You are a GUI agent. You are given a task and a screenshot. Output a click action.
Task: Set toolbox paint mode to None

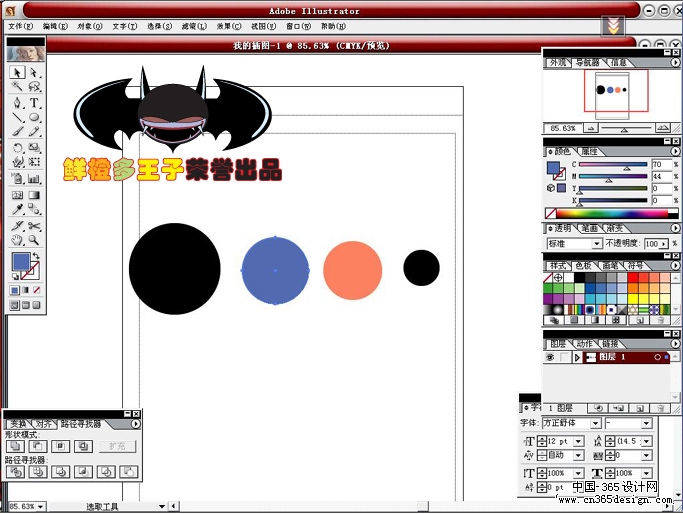[x=37, y=290]
